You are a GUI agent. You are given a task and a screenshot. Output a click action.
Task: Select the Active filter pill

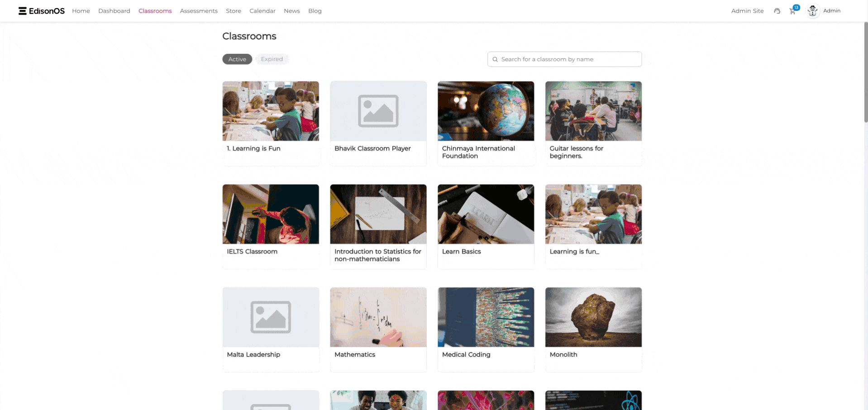coord(237,59)
